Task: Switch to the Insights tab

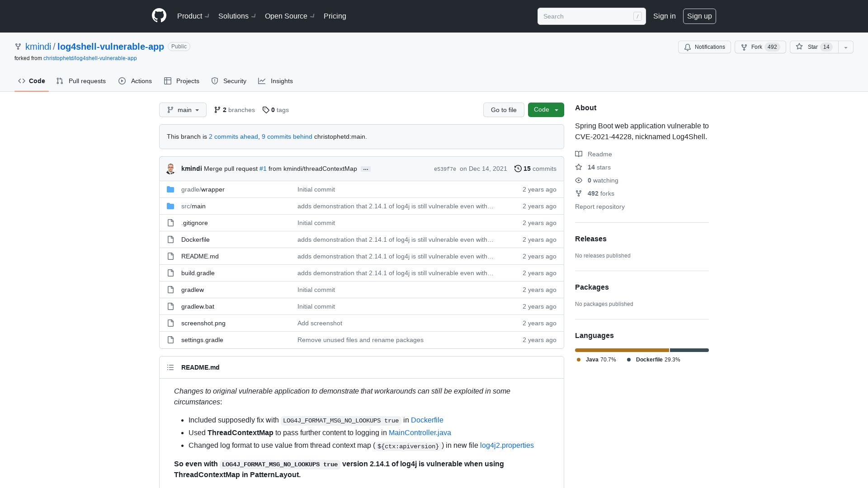Action: coord(275,81)
